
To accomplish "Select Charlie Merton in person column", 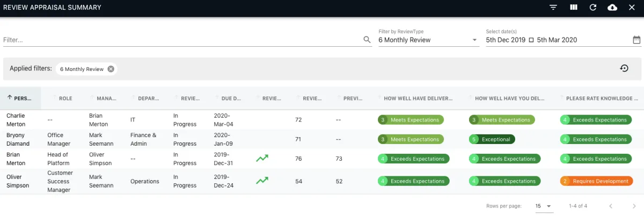I will point(16,120).
